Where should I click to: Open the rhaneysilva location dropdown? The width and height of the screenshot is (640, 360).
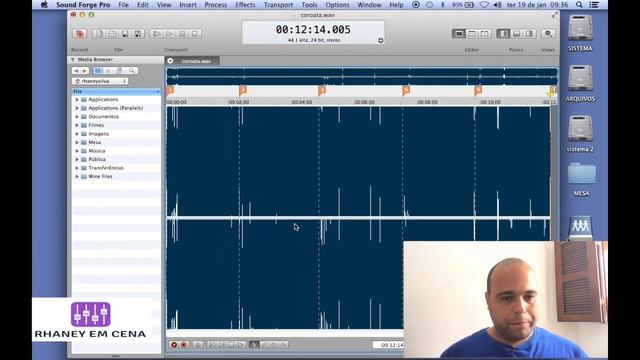[x=100, y=81]
